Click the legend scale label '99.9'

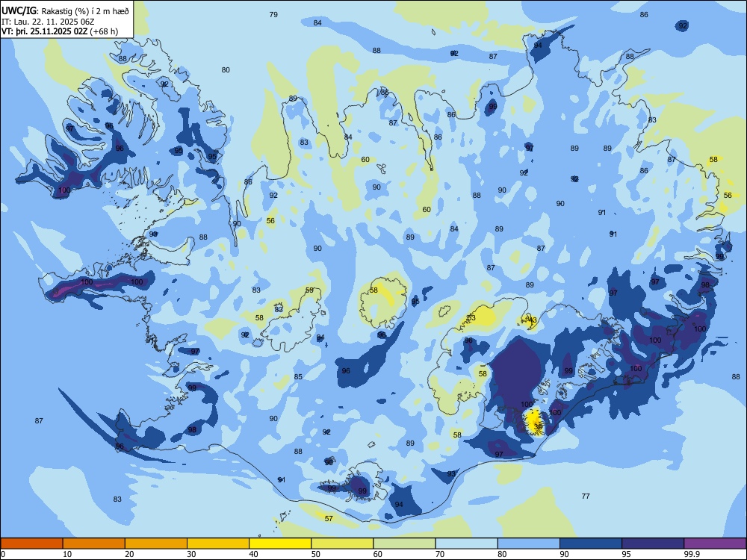692,554
